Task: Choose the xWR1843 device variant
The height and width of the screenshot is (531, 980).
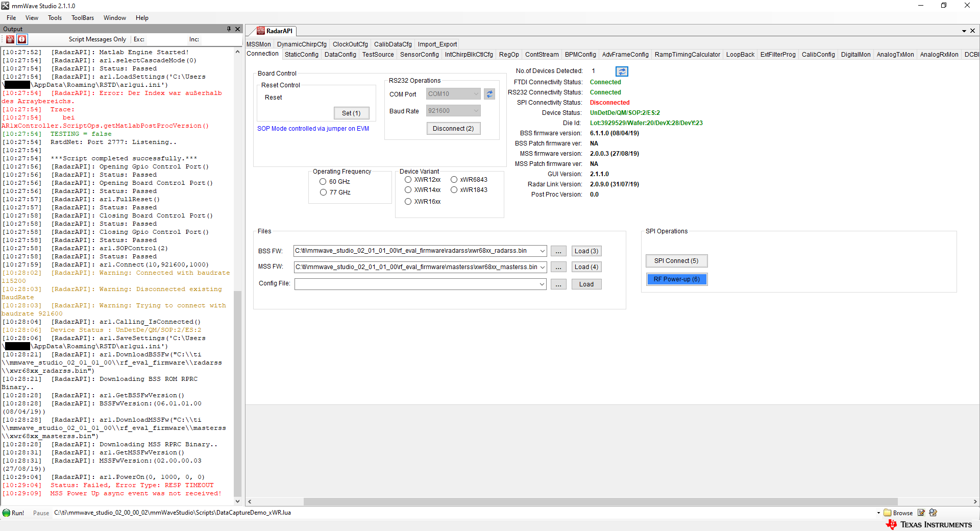Action: coord(454,190)
